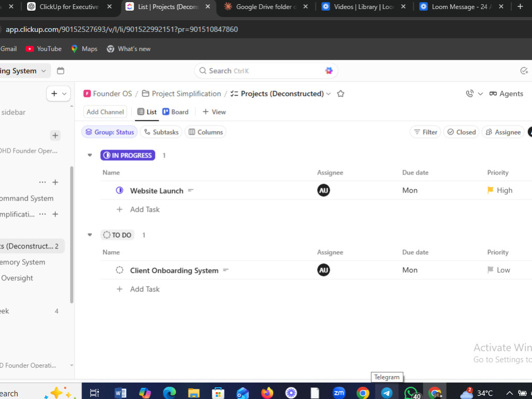The height and width of the screenshot is (399, 532).
Task: Toggle Closed tasks visibility
Action: pos(461,132)
